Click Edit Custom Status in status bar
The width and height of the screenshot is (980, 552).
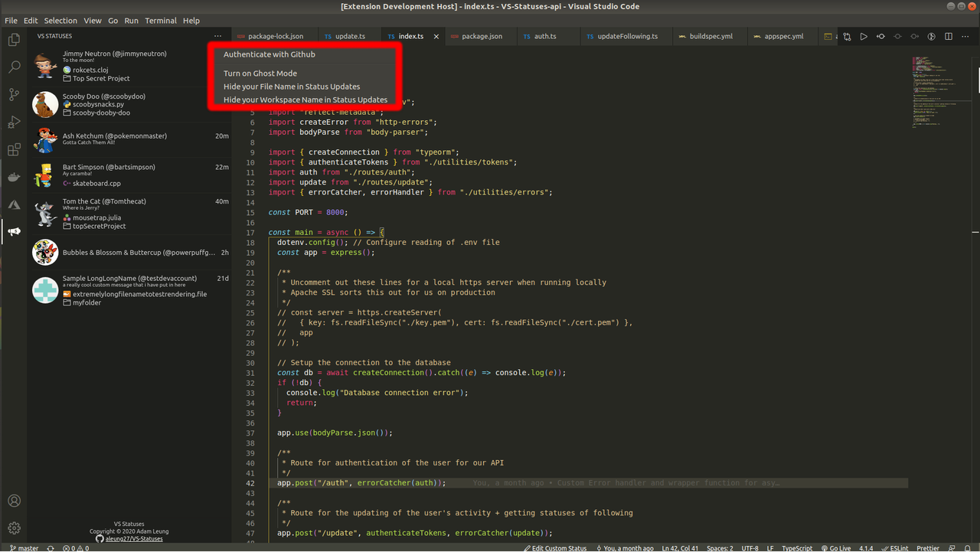[x=557, y=548]
